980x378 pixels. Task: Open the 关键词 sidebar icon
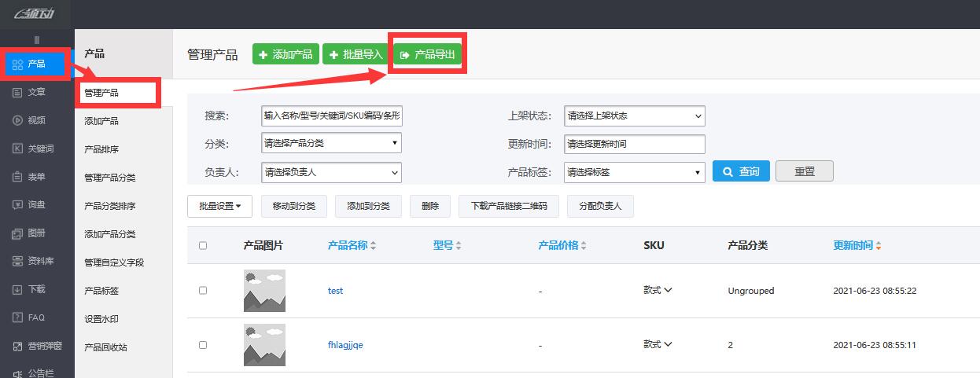coord(17,149)
